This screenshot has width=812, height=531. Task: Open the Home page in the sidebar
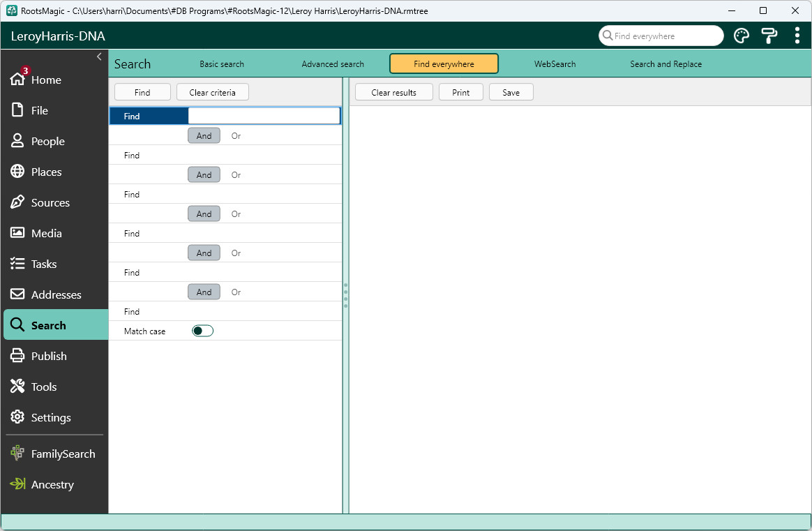coord(55,80)
